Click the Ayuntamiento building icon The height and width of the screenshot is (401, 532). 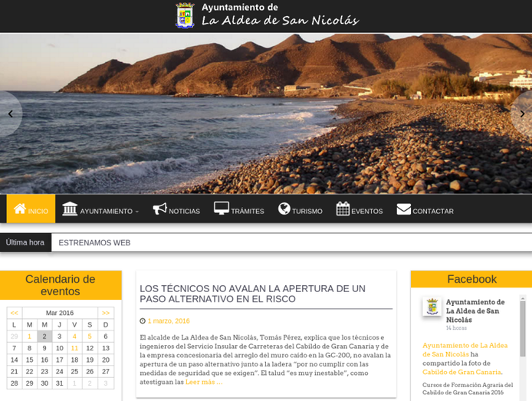(x=70, y=209)
